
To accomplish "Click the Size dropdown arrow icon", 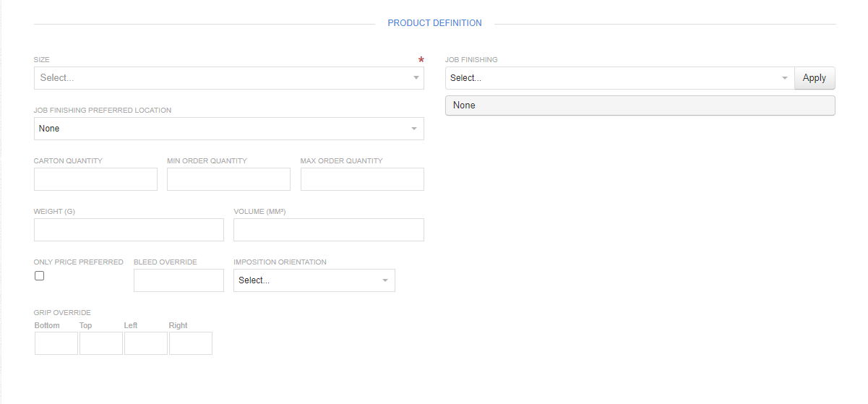I will point(416,78).
